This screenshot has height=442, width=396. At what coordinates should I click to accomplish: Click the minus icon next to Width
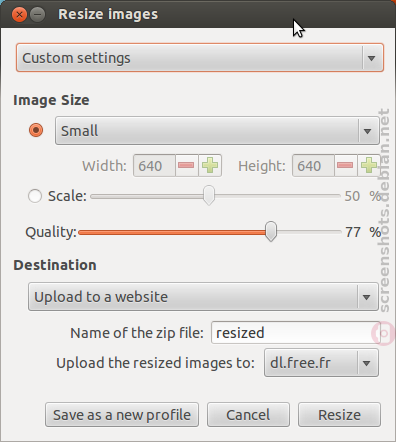tap(186, 166)
